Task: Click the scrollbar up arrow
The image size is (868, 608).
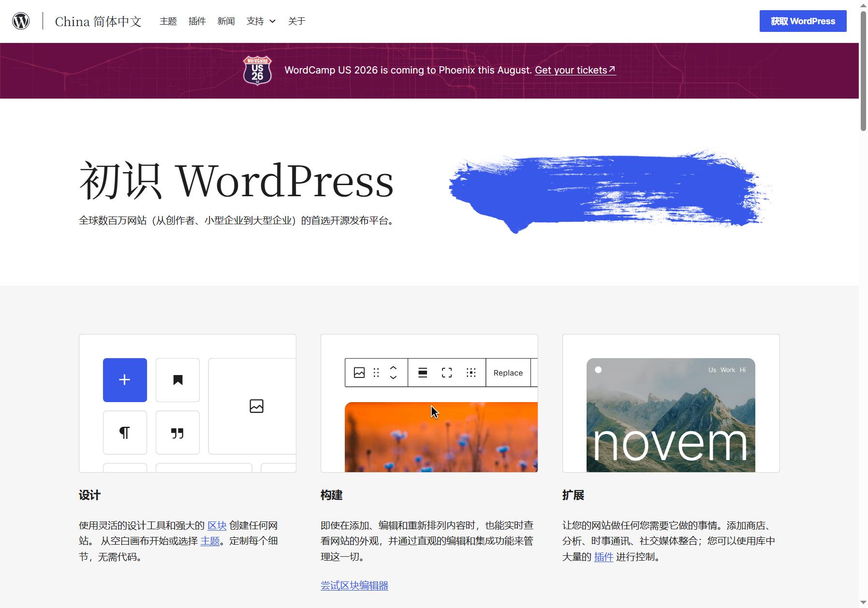Action: tap(863, 5)
